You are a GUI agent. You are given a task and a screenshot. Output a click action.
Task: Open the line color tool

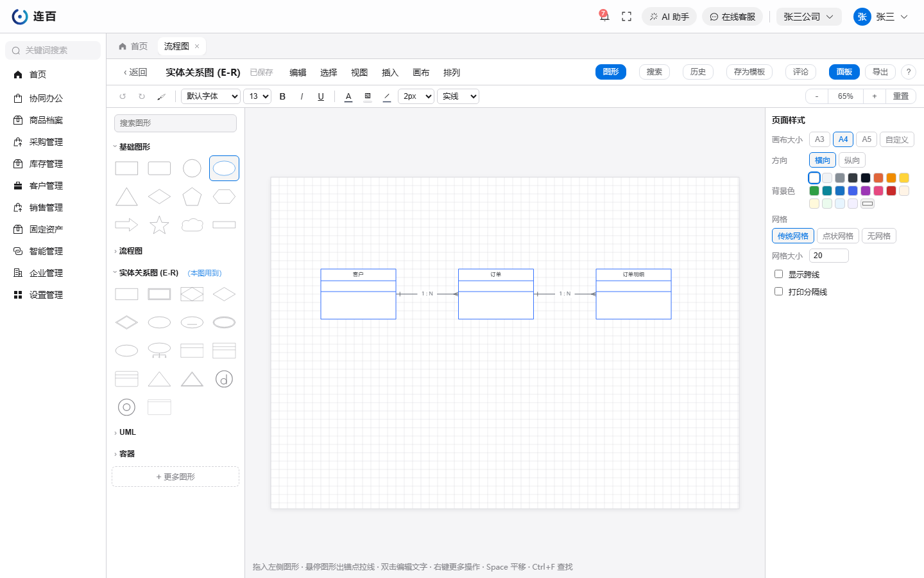pos(387,96)
